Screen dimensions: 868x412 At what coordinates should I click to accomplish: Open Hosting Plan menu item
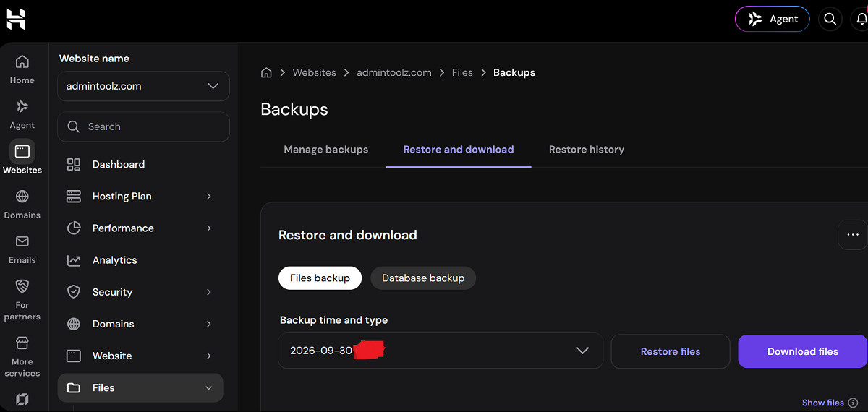[x=140, y=196]
